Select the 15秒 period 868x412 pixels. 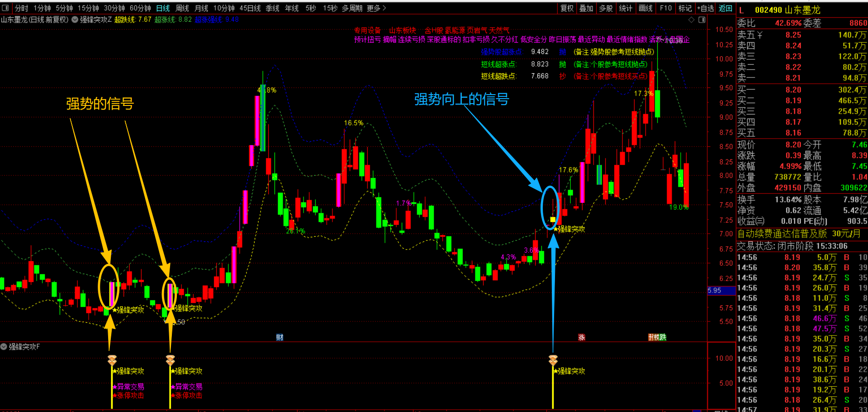point(330,8)
